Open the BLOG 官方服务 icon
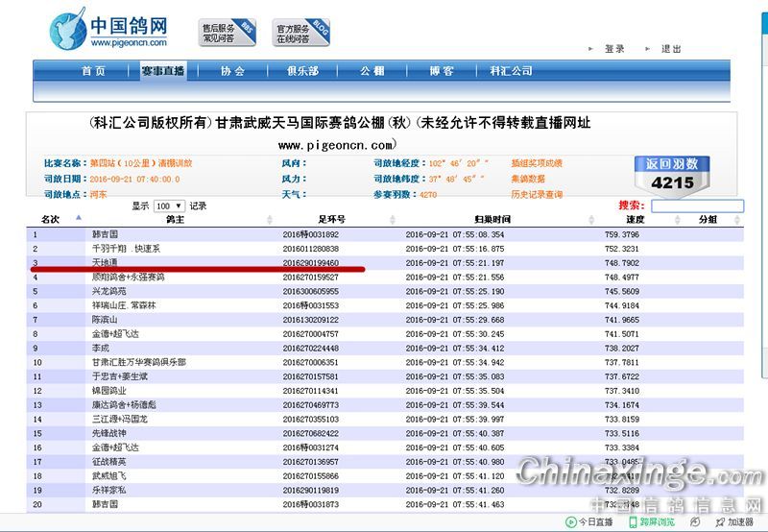This screenshot has height=532, width=768. (x=300, y=32)
